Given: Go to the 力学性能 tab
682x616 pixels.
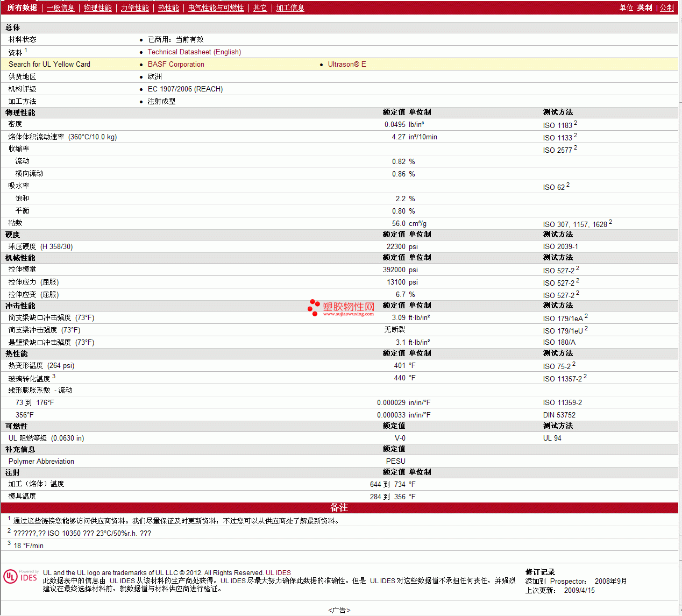Looking at the screenshot, I should [135, 8].
